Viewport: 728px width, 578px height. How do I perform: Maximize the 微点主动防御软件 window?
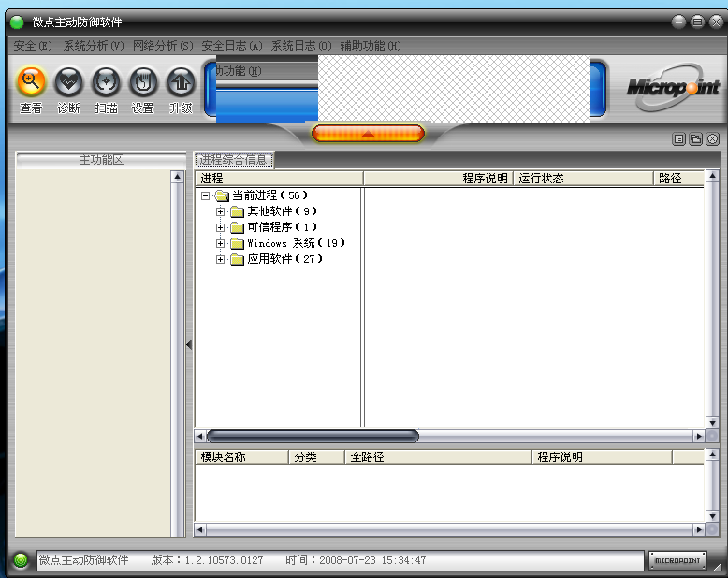(x=697, y=22)
